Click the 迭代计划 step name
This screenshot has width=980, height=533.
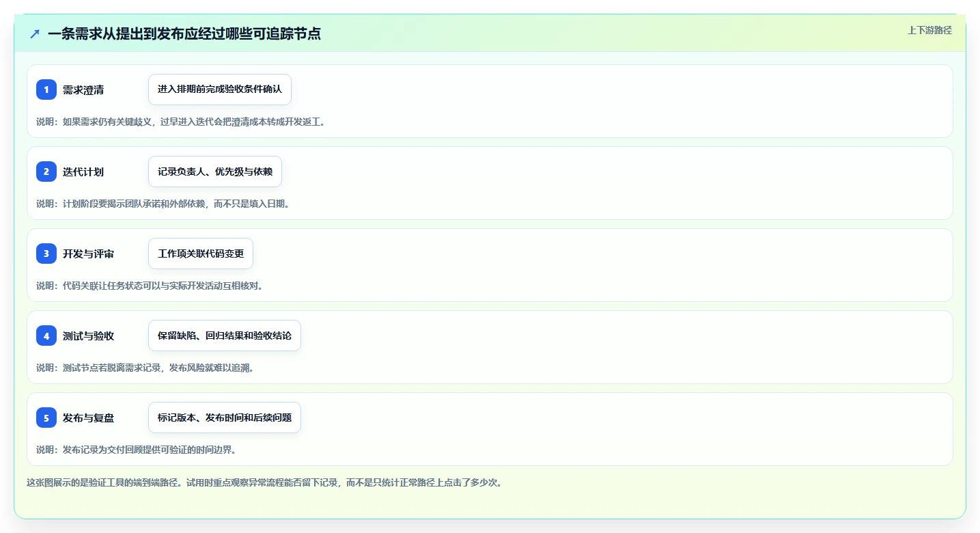click(83, 172)
